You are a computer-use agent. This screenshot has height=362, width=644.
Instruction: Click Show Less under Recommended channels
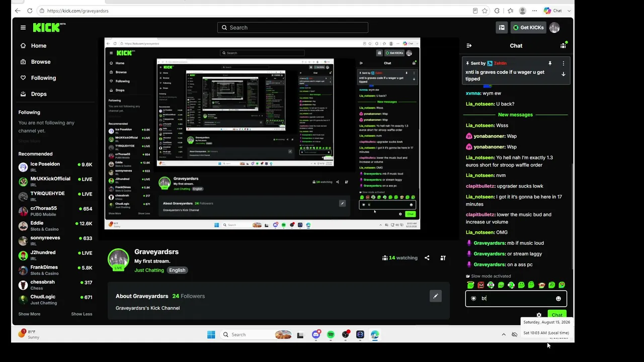[82, 314]
